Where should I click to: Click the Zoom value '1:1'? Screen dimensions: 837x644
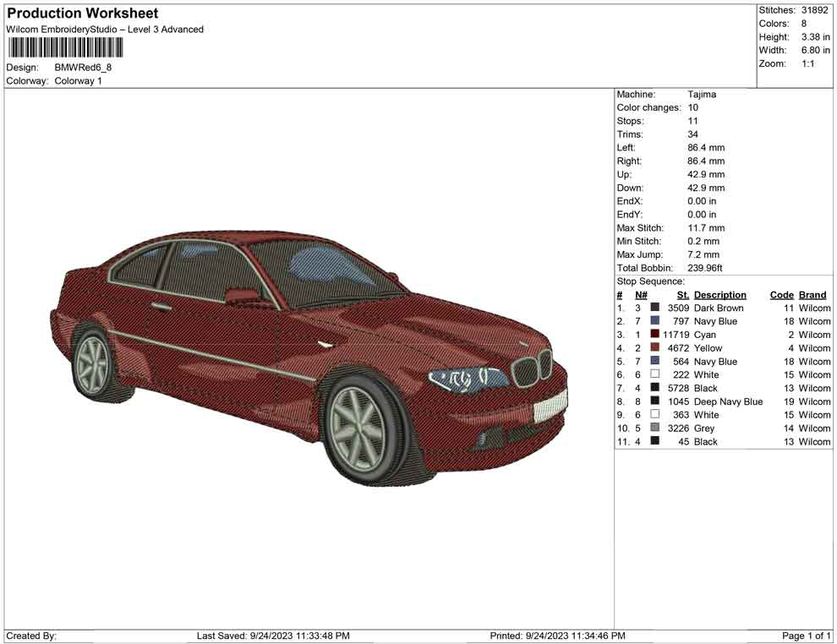(808, 63)
